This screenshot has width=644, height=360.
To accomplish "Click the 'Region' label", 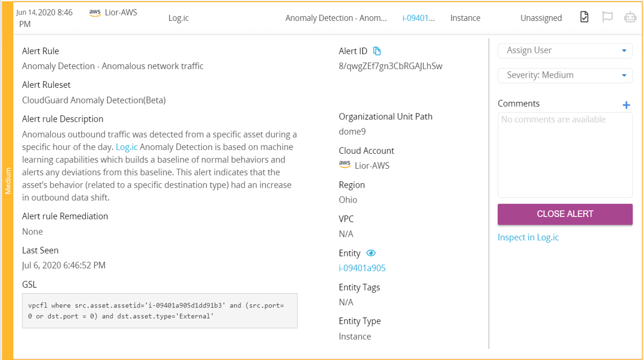I will (352, 185).
